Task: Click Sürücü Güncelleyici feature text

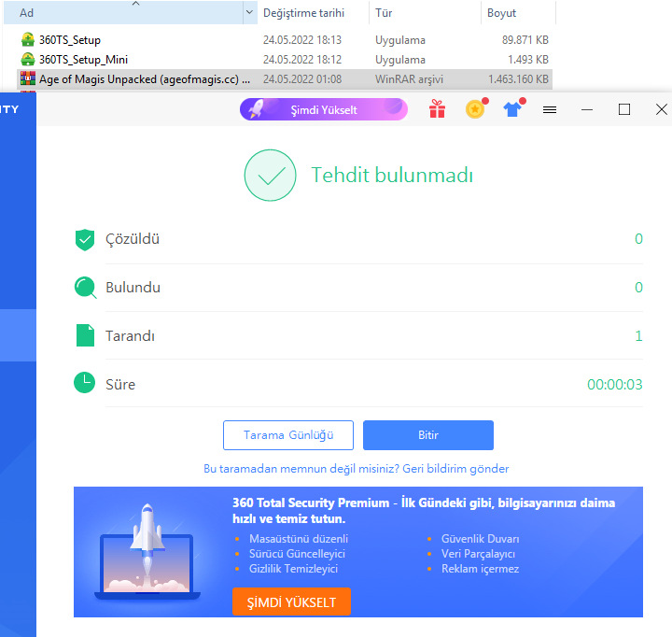Action: pyautogui.click(x=297, y=554)
